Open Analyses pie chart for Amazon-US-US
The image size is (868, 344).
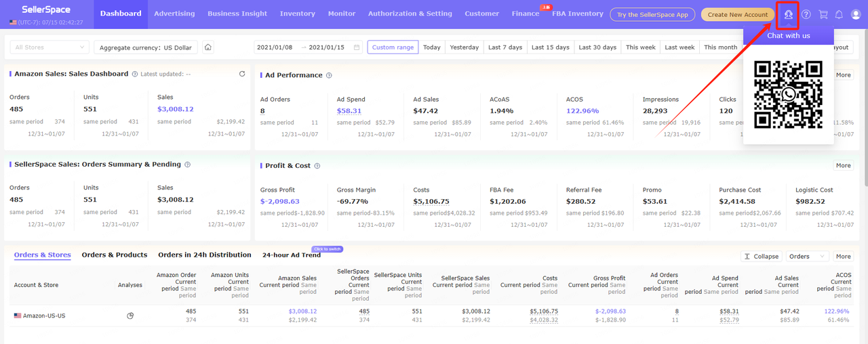click(x=130, y=316)
